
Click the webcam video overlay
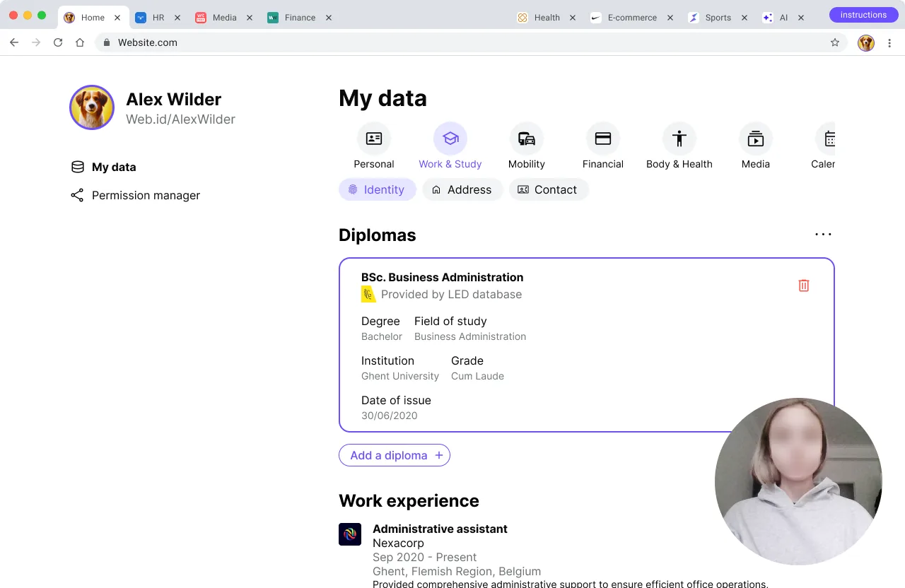(x=798, y=481)
